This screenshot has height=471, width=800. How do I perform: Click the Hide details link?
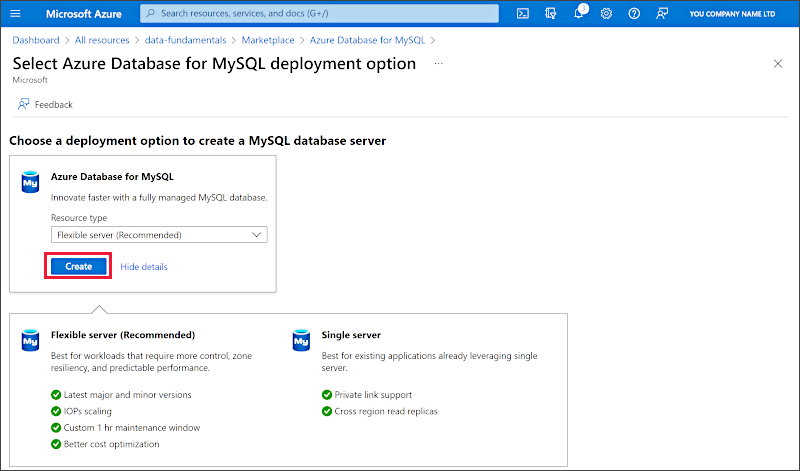click(x=144, y=266)
